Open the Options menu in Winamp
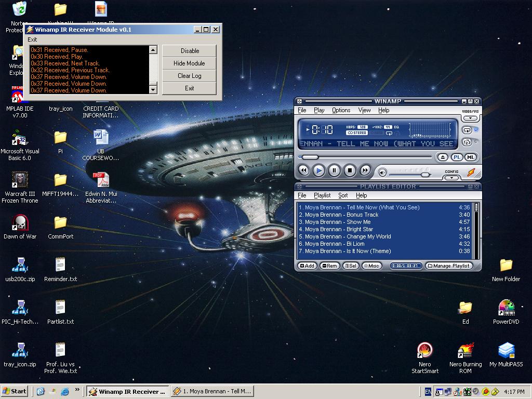Viewport: 532px width, 399px height. pyautogui.click(x=341, y=110)
